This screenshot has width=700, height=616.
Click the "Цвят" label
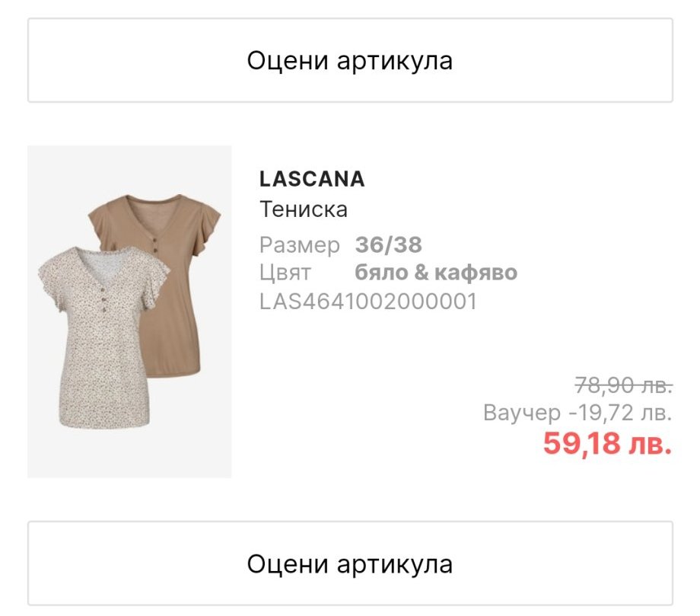click(x=285, y=273)
